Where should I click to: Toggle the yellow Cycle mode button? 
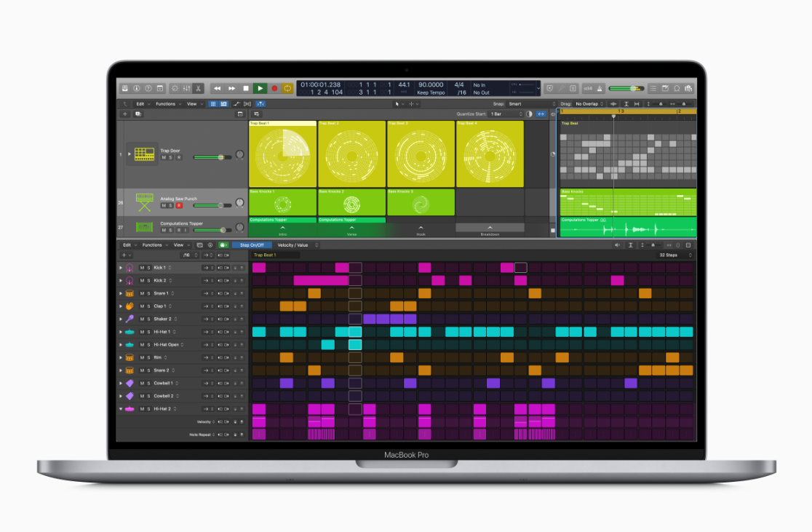(x=287, y=89)
